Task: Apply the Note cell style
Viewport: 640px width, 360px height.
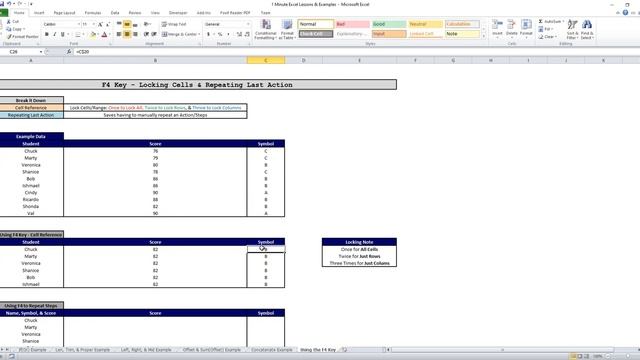Action: 462,34
